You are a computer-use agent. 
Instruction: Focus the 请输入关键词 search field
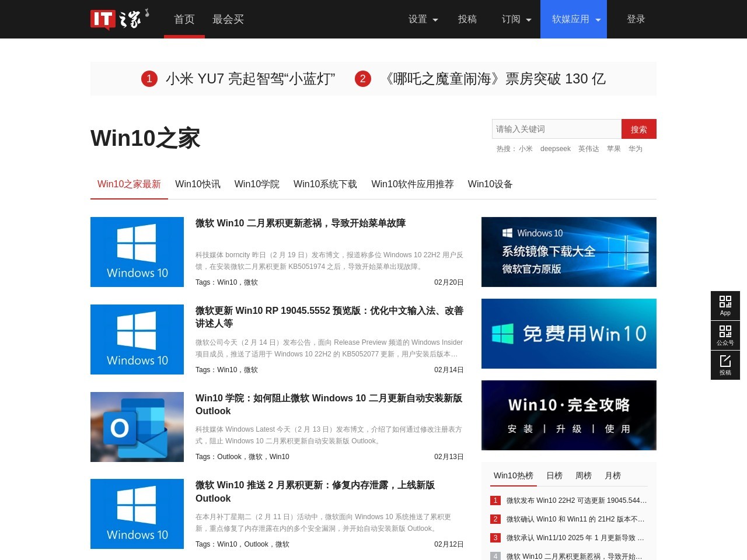(557, 129)
